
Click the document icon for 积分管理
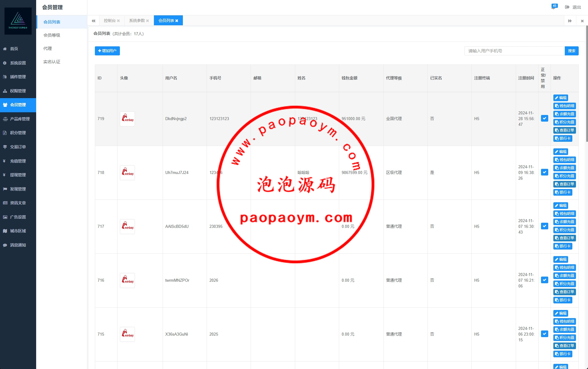5,133
